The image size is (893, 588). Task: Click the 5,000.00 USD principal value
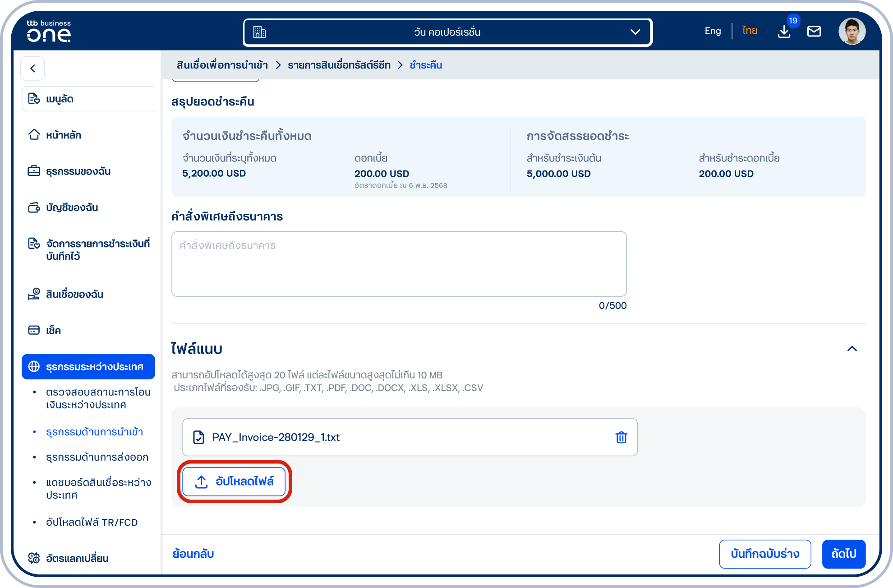pyautogui.click(x=558, y=174)
